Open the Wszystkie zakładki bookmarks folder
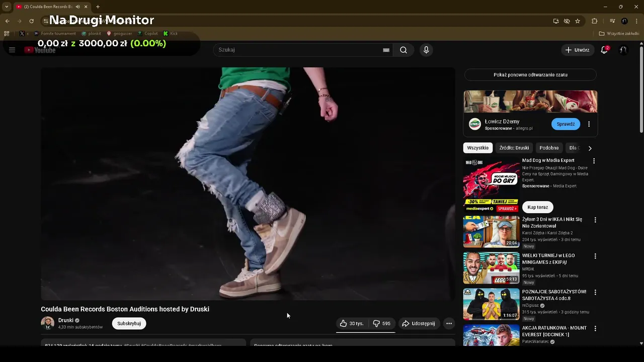Image resolution: width=644 pixels, height=362 pixels. click(619, 34)
